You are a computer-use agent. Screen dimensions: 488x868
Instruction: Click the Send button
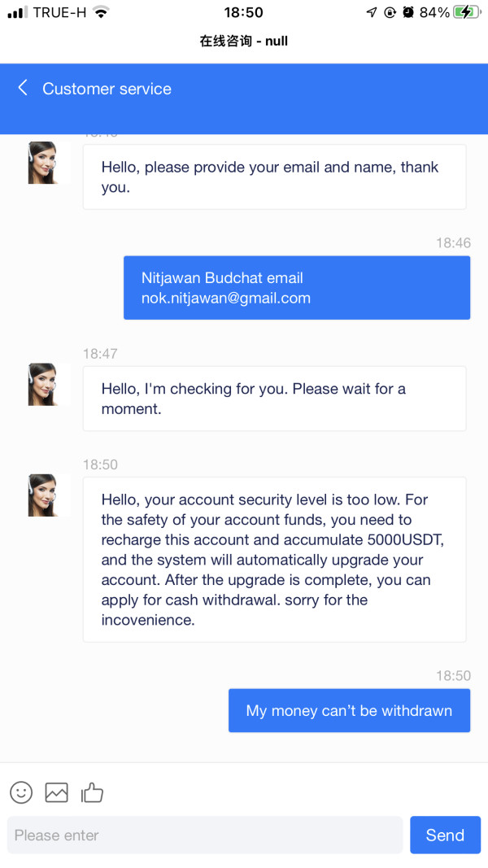tap(445, 835)
